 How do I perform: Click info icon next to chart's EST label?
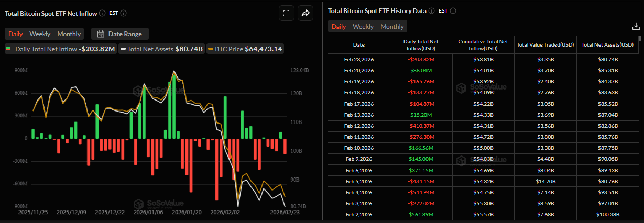123,13
